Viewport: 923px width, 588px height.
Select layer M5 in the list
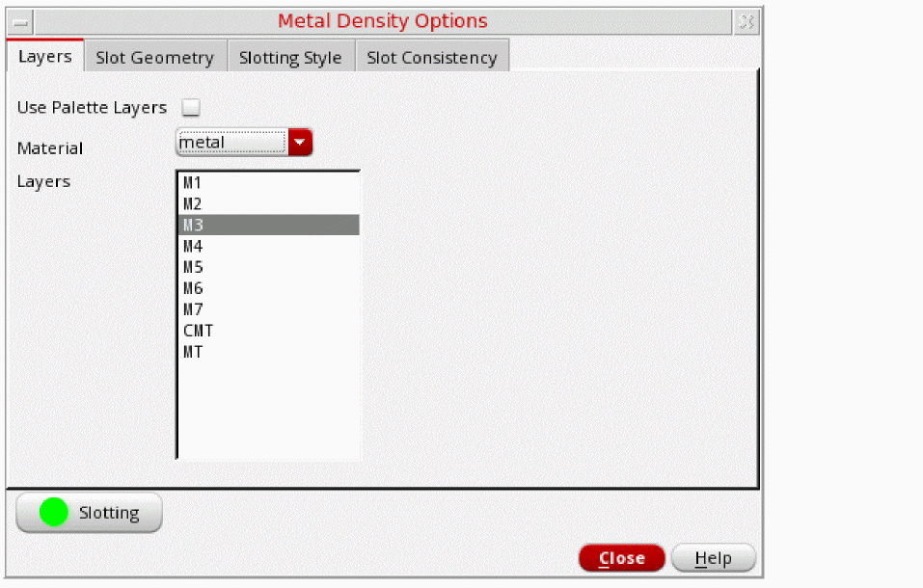(268, 267)
